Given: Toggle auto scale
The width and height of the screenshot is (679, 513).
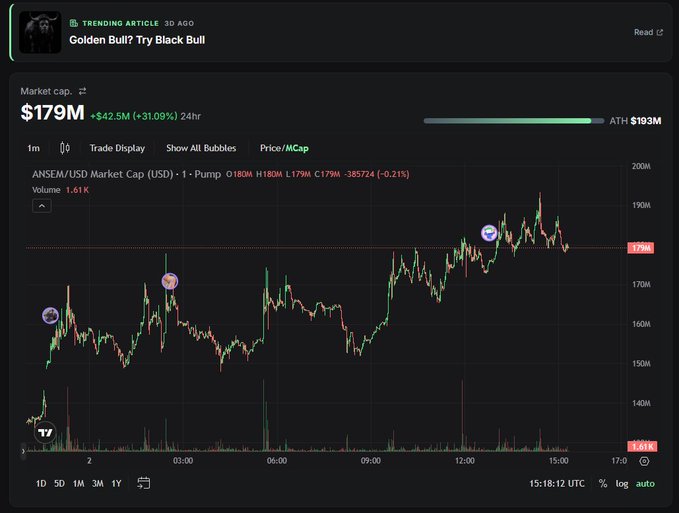Looking at the screenshot, I should pos(645,484).
